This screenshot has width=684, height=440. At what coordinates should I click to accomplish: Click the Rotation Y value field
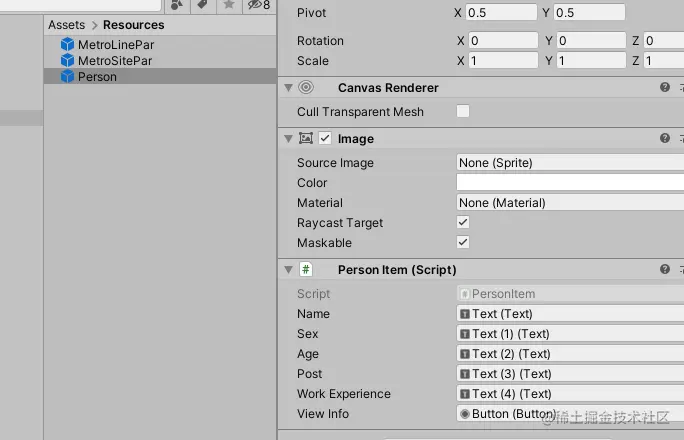point(591,41)
